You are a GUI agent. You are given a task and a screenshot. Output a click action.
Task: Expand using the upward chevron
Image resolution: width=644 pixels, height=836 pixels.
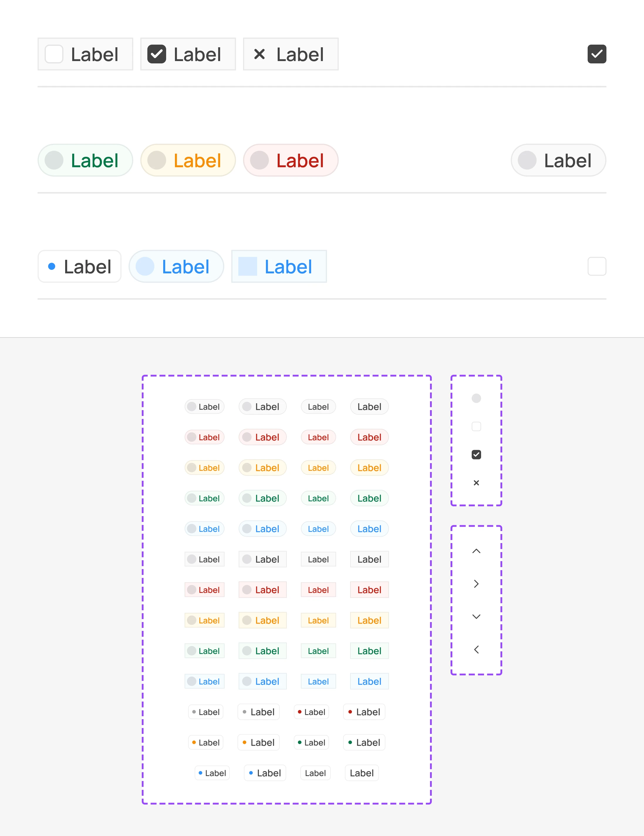coord(476,551)
